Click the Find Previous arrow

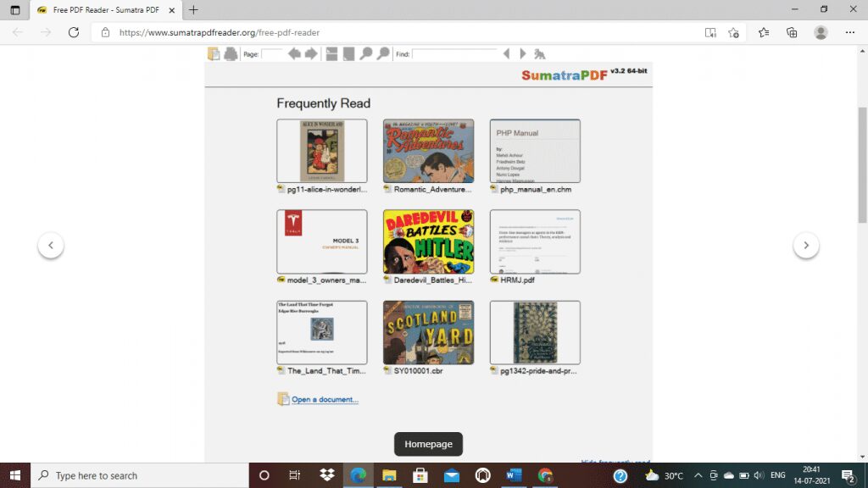pos(507,53)
